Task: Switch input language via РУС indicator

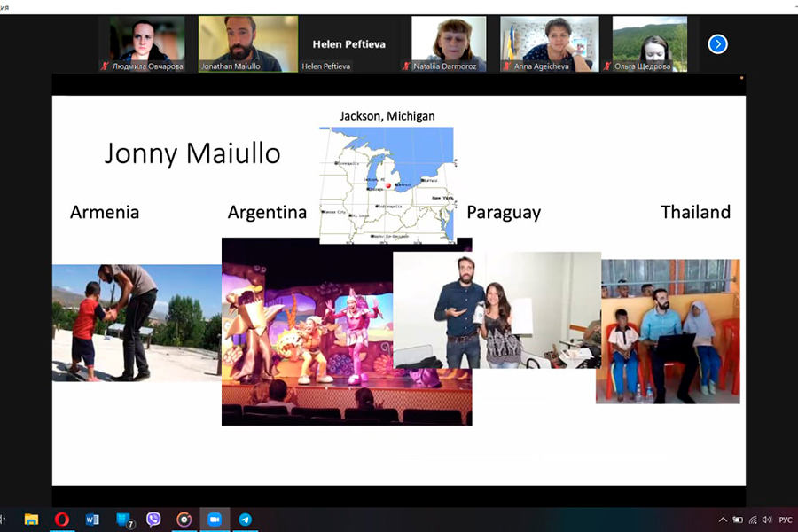Action: pos(785,520)
